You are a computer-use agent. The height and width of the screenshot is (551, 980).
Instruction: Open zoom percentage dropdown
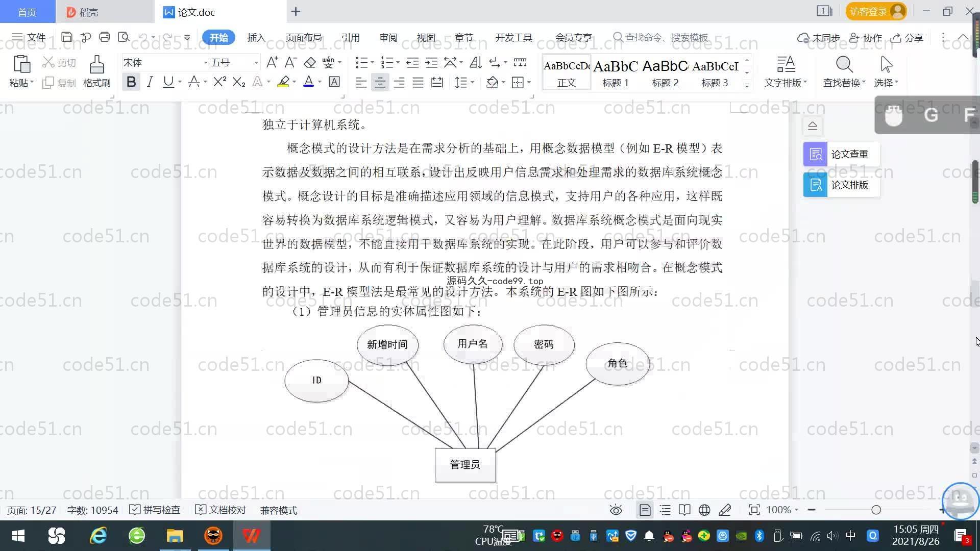click(796, 510)
